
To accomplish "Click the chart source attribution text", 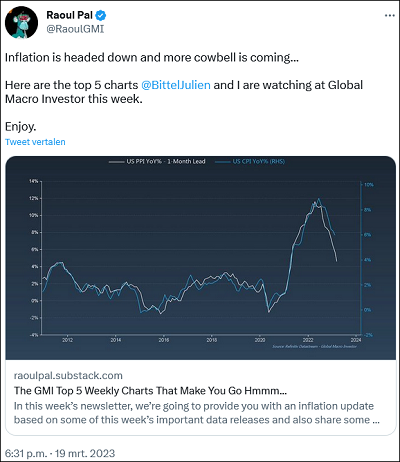I will [314, 347].
